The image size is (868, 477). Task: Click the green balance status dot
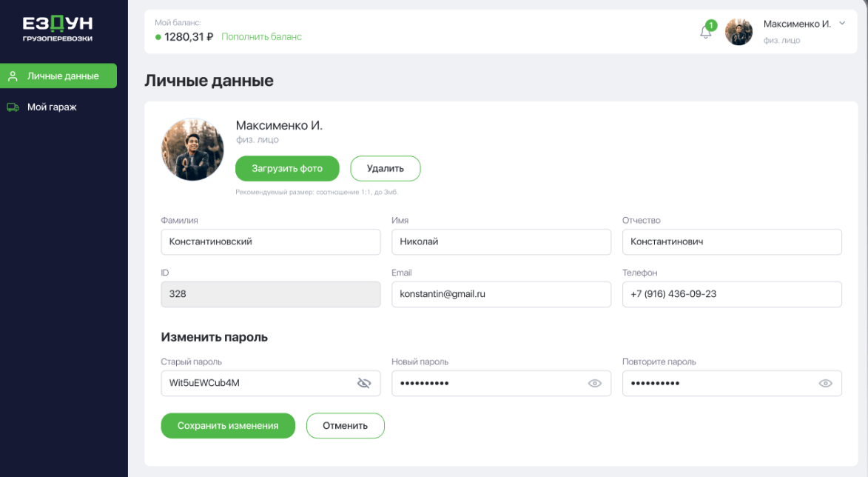click(x=158, y=37)
